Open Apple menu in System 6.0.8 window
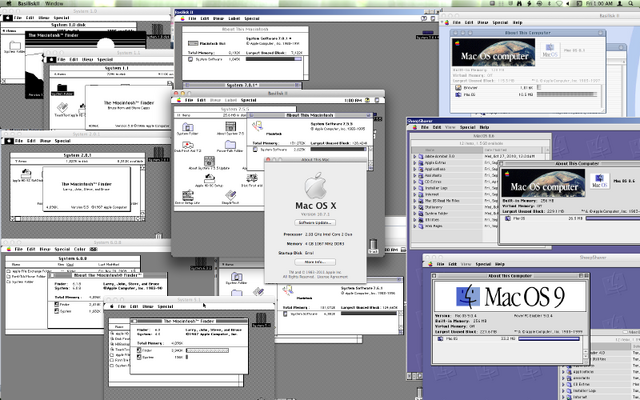 9,249
